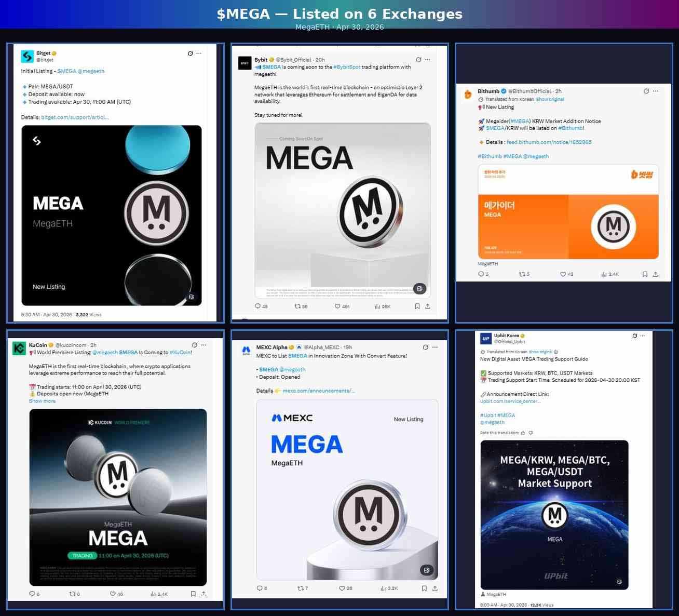
Task: Open KuCoin's World Premiere MEGA image
Action: [x=118, y=498]
